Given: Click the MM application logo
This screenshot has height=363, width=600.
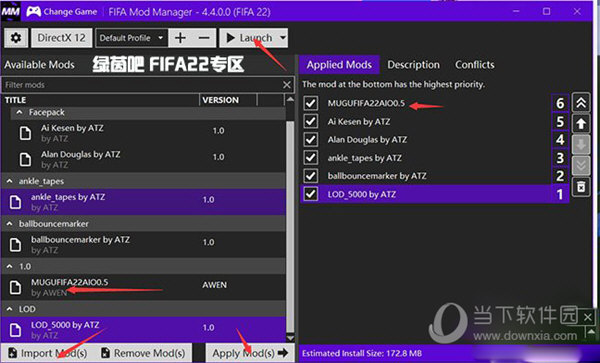Looking at the screenshot, I should [x=11, y=12].
